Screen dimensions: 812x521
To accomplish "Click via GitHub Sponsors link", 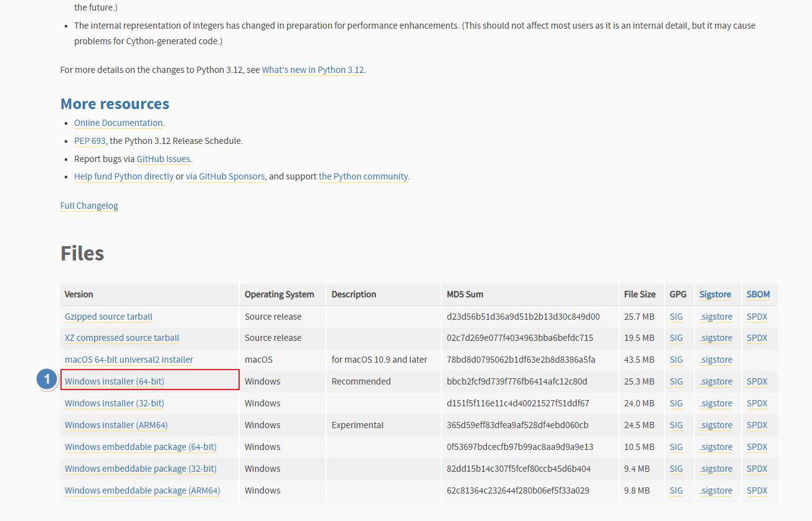I will [x=225, y=176].
